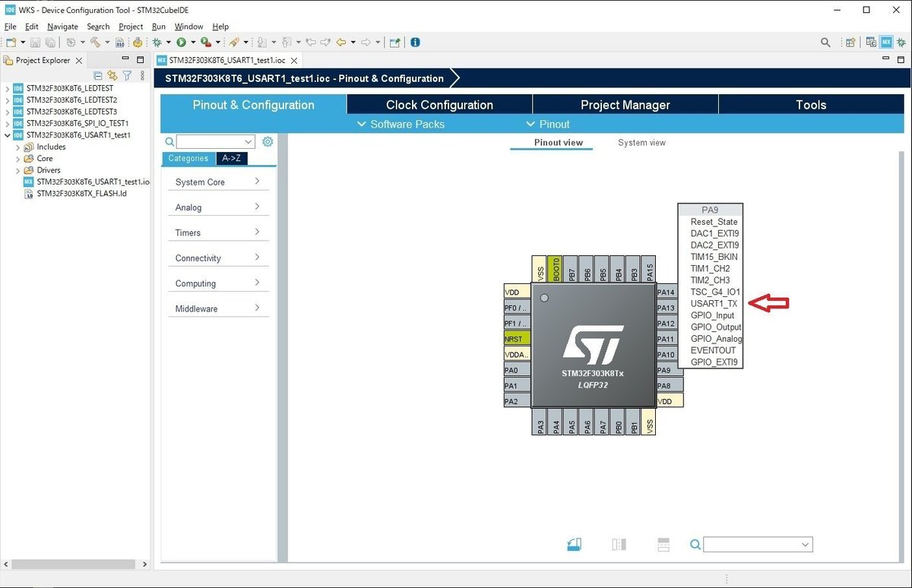Switch to the Project Manager tab
Viewport: 912px width, 588px height.
625,105
